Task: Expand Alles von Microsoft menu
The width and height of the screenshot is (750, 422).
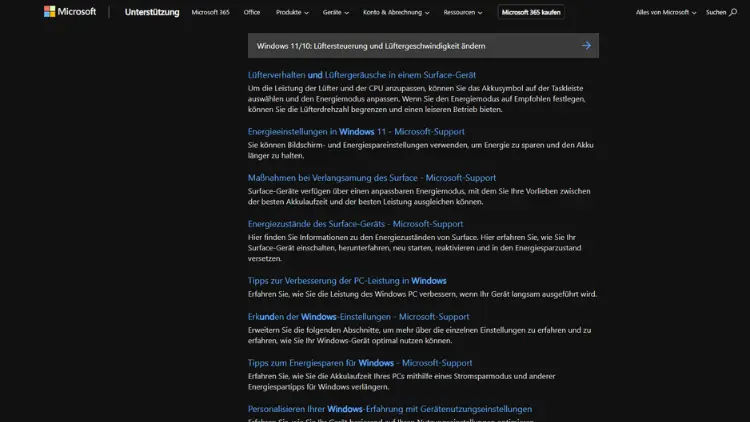Action: [x=666, y=12]
